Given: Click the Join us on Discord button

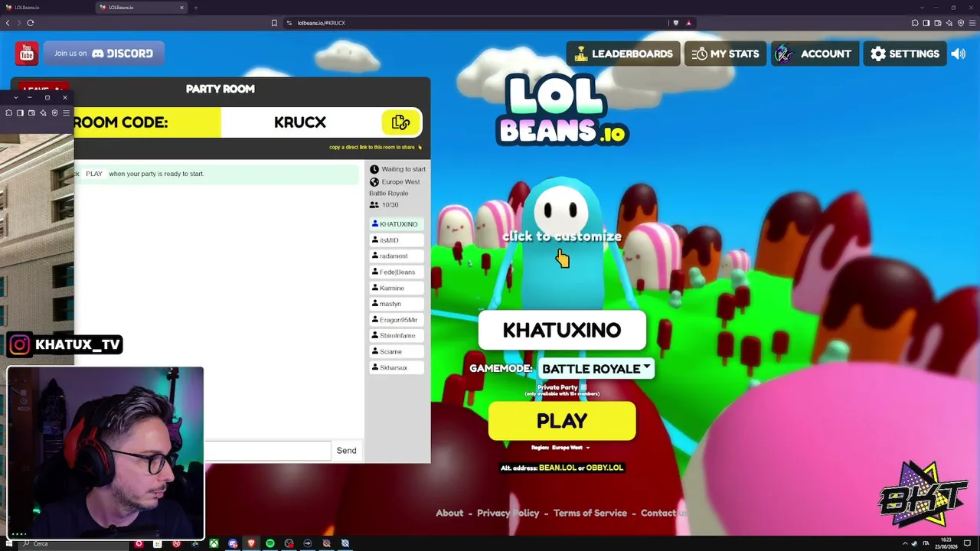Looking at the screenshot, I should pyautogui.click(x=103, y=54).
